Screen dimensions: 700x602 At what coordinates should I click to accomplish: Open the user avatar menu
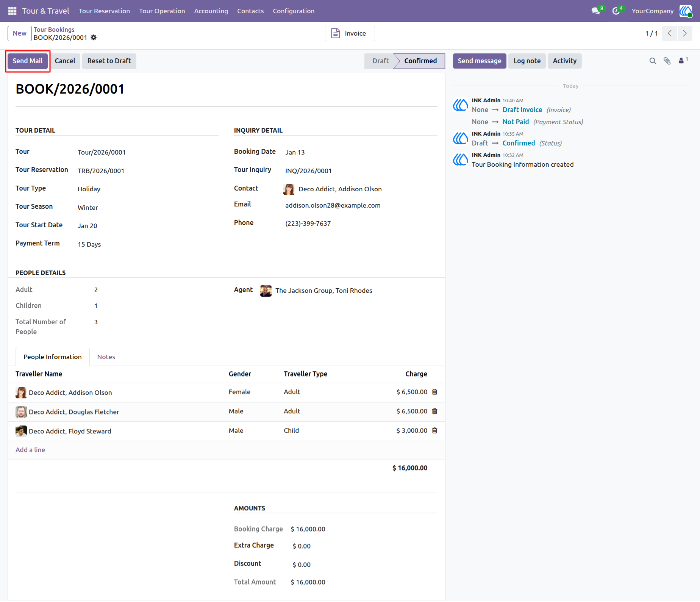pos(686,11)
